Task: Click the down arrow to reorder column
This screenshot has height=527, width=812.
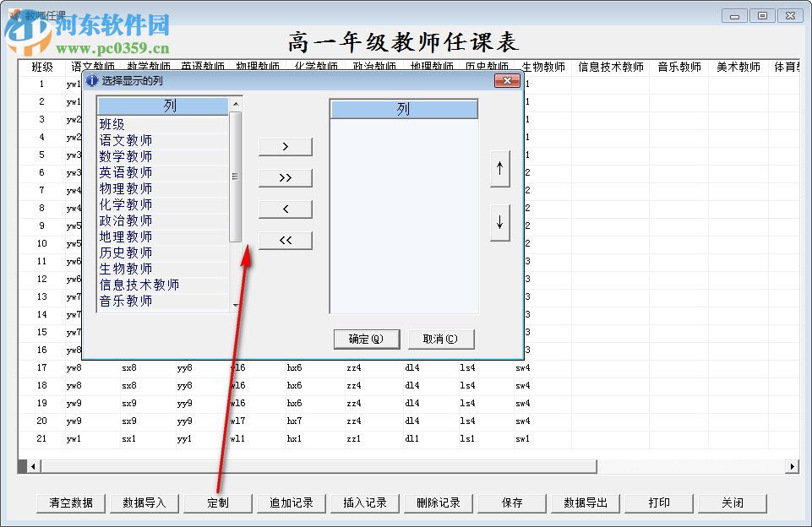Action: tap(499, 222)
